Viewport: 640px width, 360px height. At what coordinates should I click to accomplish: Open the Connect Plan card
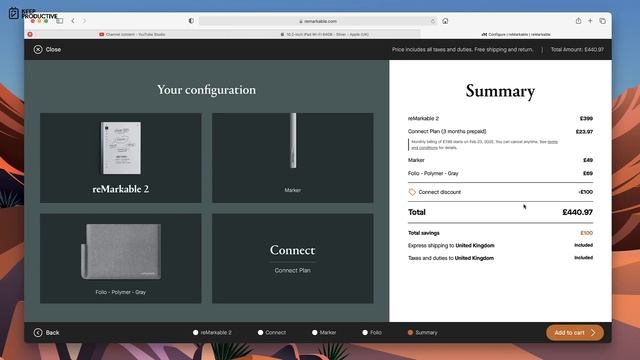tap(293, 258)
